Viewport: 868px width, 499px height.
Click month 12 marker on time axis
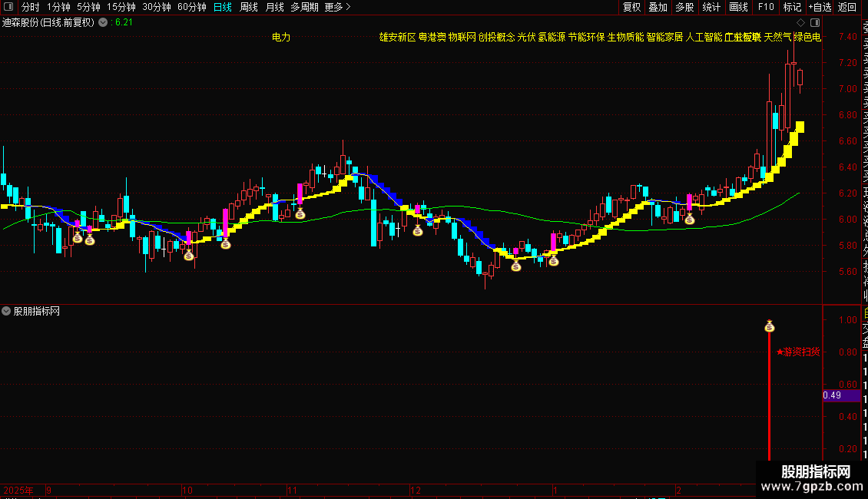pos(416,490)
